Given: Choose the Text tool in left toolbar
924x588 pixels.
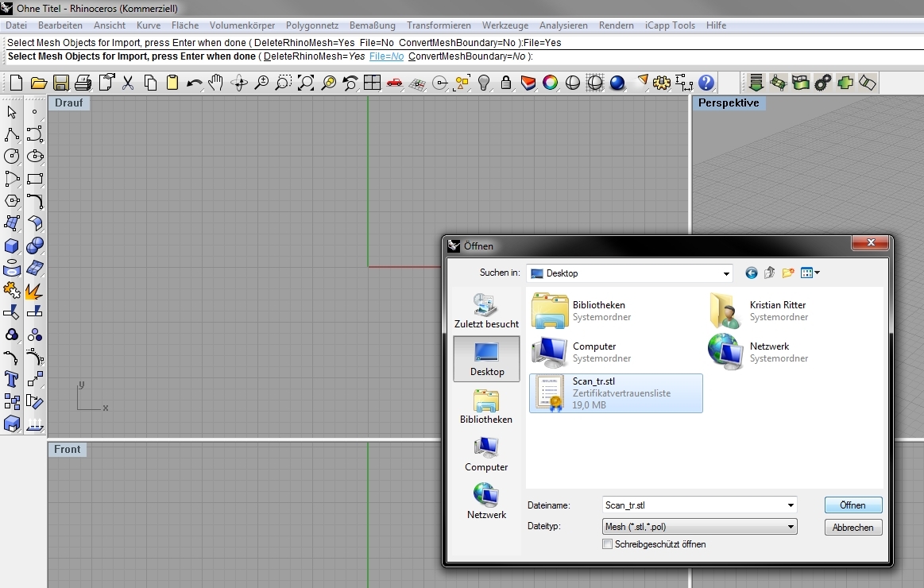Looking at the screenshot, I should coord(12,379).
